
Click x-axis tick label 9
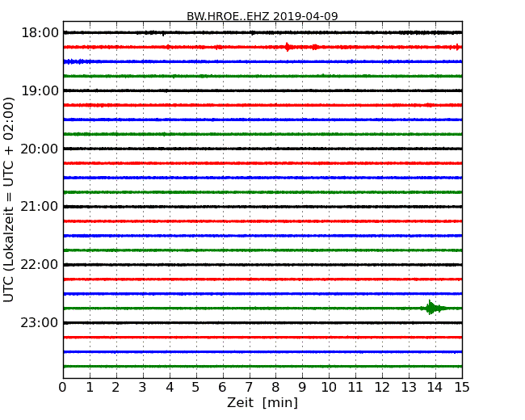(302, 388)
